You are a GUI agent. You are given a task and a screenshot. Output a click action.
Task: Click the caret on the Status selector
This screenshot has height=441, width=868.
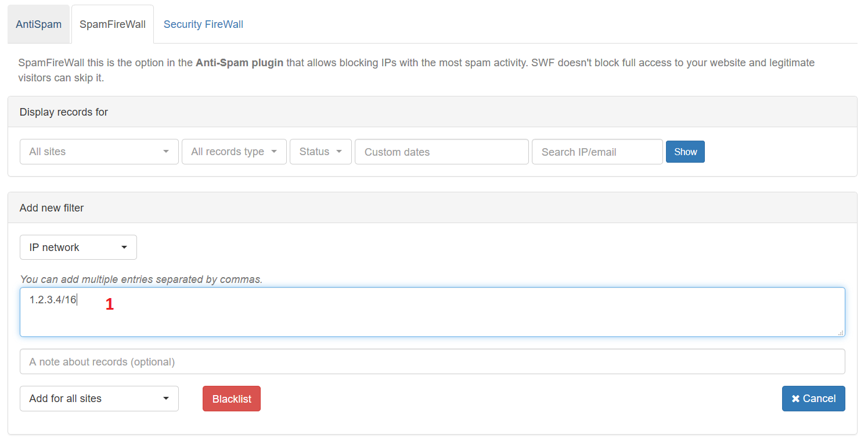click(340, 152)
